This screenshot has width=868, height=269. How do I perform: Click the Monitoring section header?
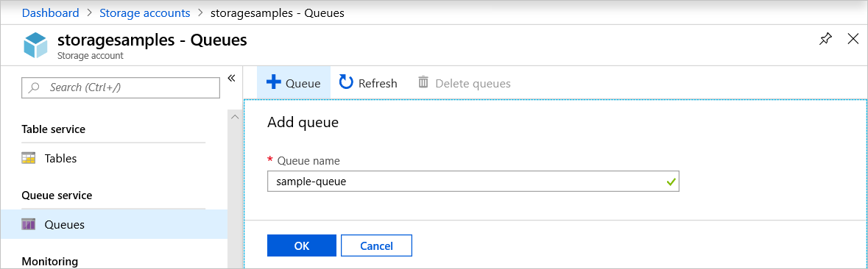click(50, 261)
